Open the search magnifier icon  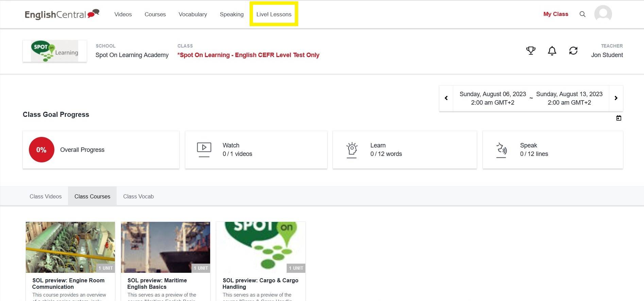[x=582, y=14]
